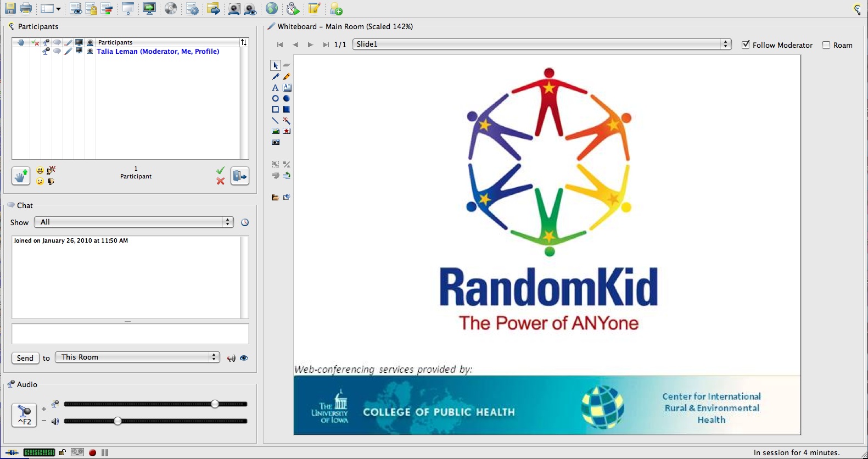Click the clip art star icon
Viewport: 868px width, 459px height.
pyautogui.click(x=287, y=131)
